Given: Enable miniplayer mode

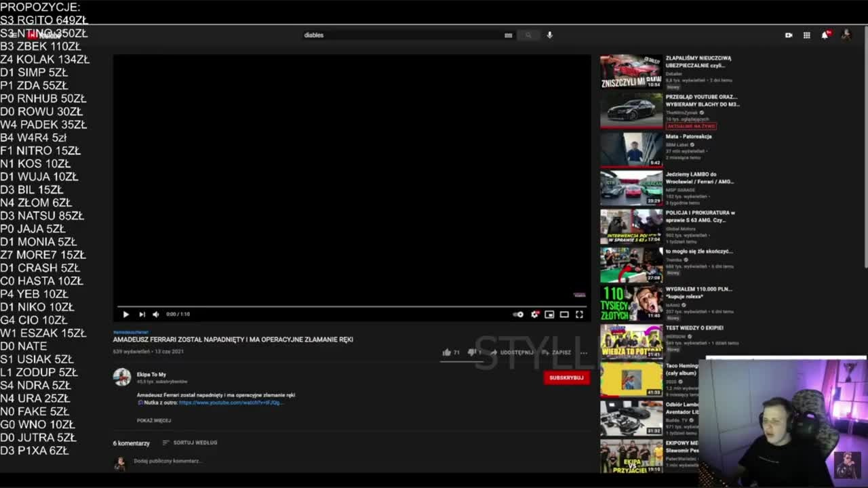Looking at the screenshot, I should point(549,314).
